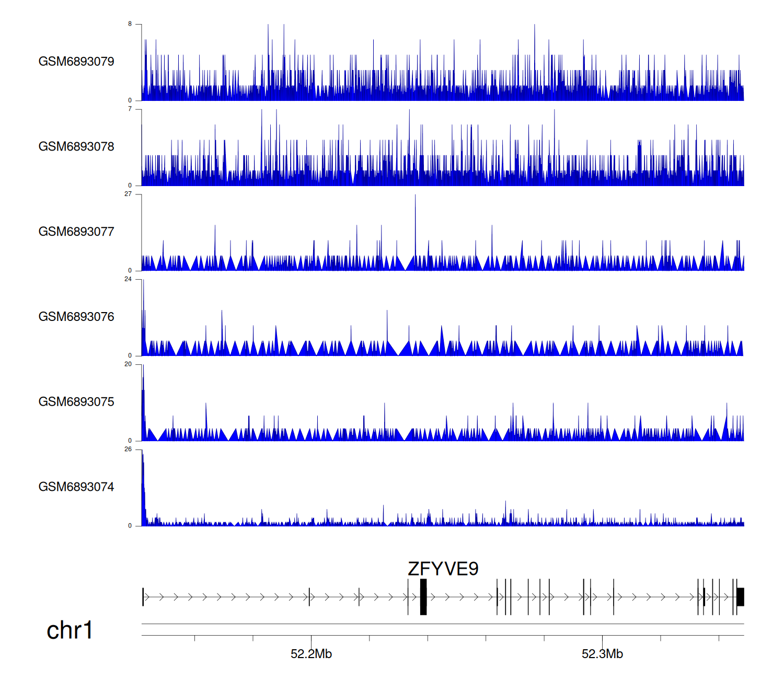Click the first exon at ZFYVE9 gene start
The width and height of the screenshot is (784, 690).
coord(143,597)
